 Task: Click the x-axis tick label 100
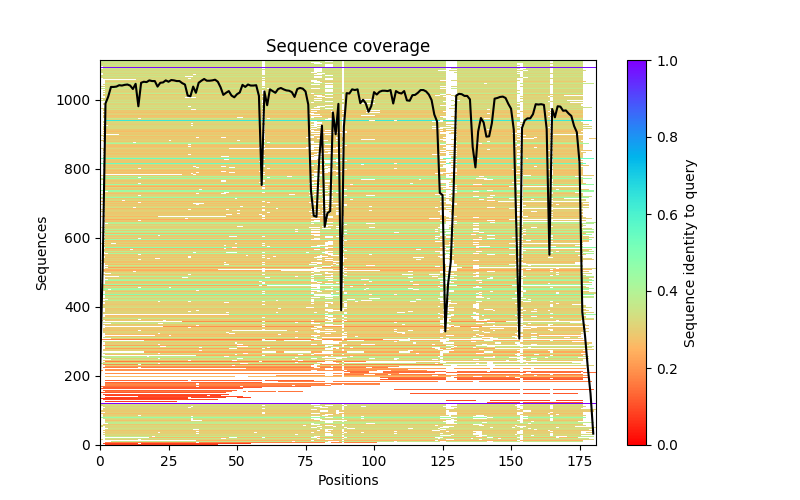(x=374, y=461)
